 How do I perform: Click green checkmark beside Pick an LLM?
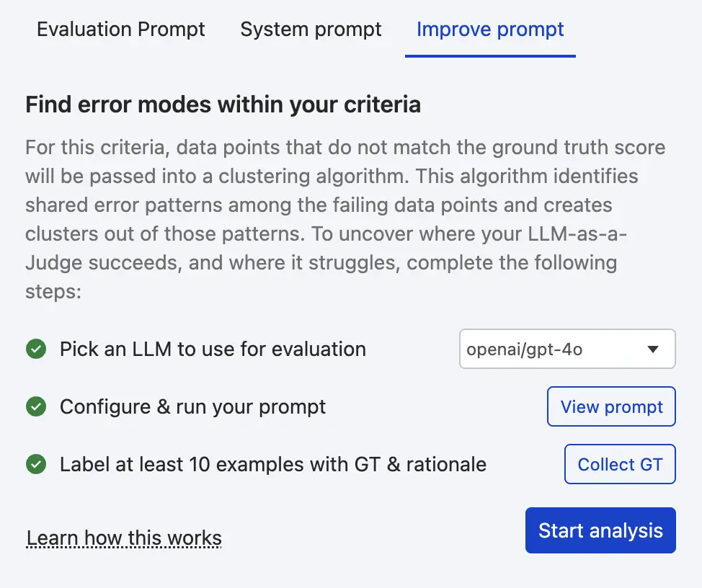pos(35,349)
